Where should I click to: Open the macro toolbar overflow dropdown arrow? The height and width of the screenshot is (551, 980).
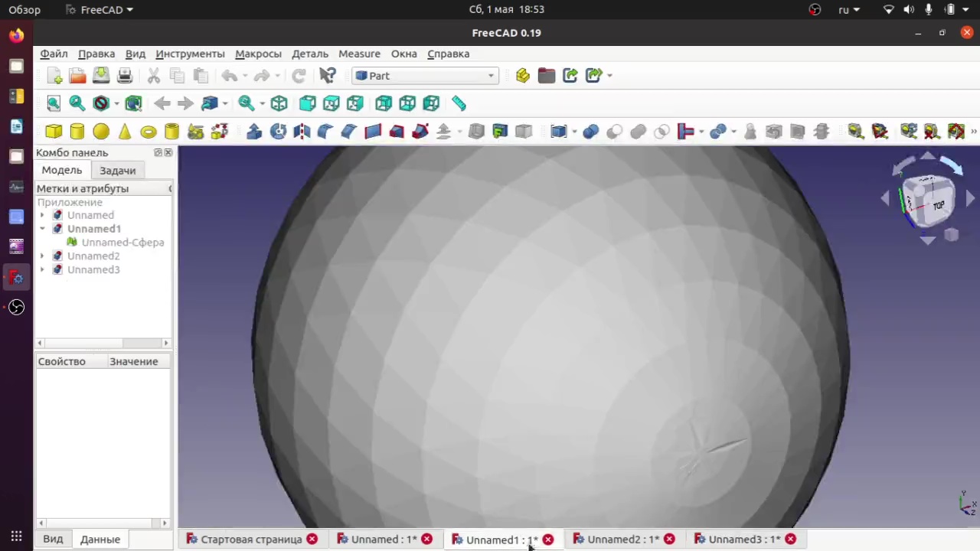[x=609, y=76]
